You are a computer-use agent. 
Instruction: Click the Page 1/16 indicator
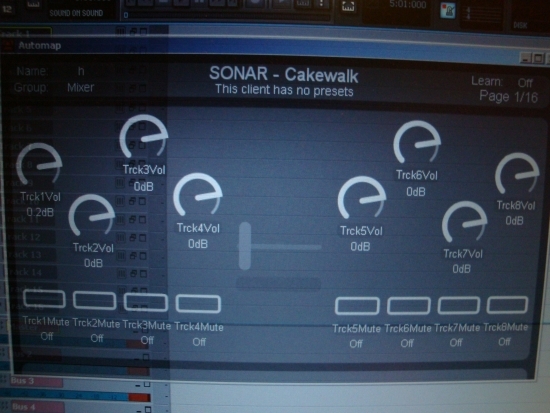point(508,96)
